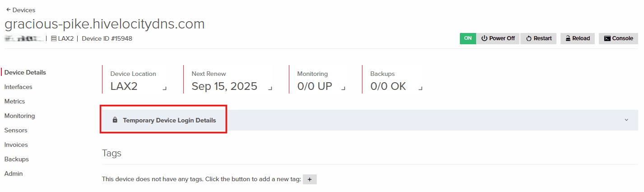
Task: Restart the device
Action: pyautogui.click(x=538, y=38)
